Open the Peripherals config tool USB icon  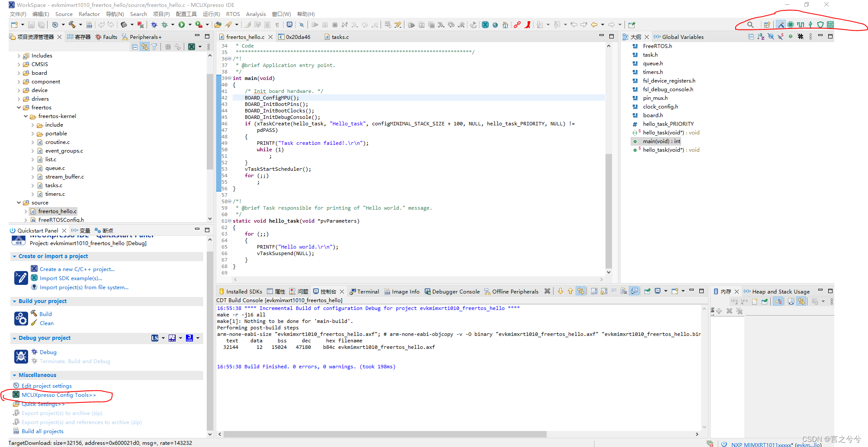(810, 25)
